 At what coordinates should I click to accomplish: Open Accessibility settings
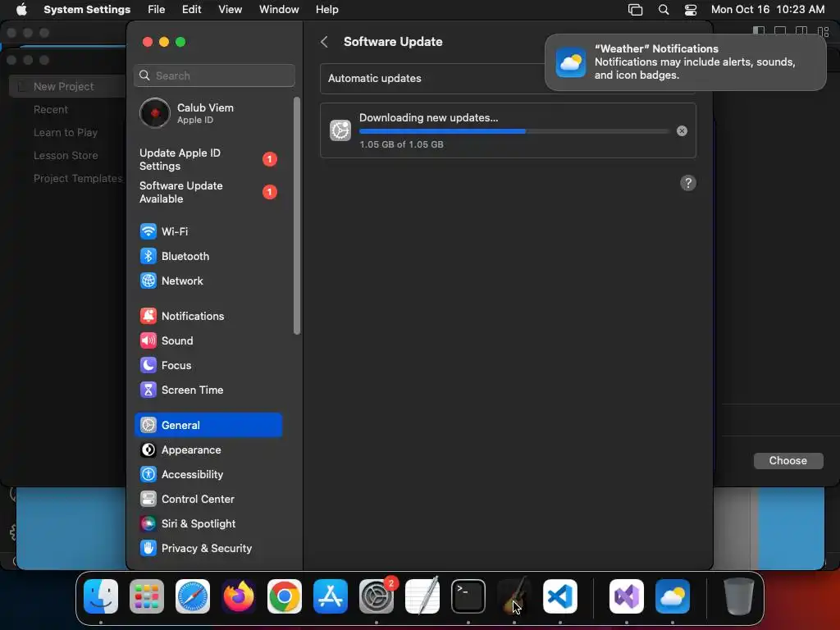coord(208,475)
